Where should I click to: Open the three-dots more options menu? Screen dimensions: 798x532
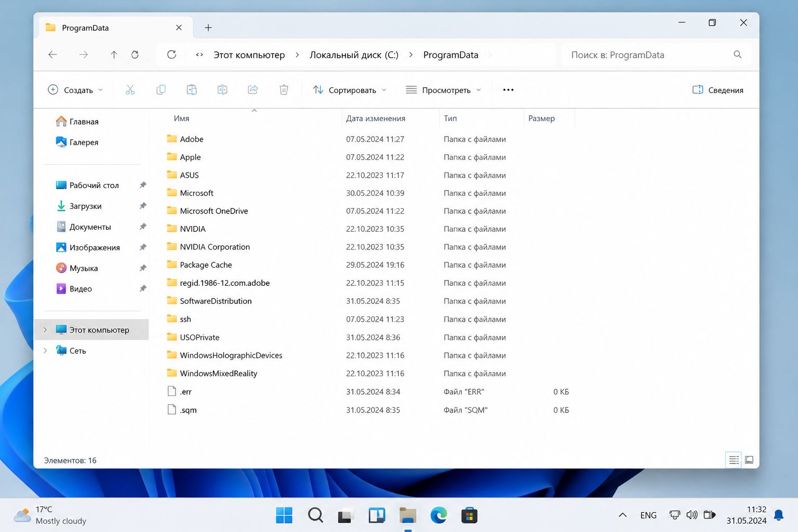point(508,90)
